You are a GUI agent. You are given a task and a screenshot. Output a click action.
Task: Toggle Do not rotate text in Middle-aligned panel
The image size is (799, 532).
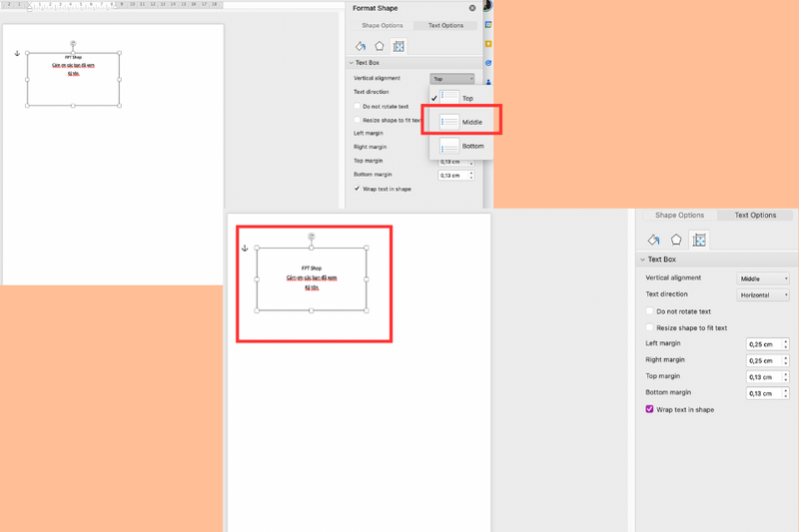[650, 311]
